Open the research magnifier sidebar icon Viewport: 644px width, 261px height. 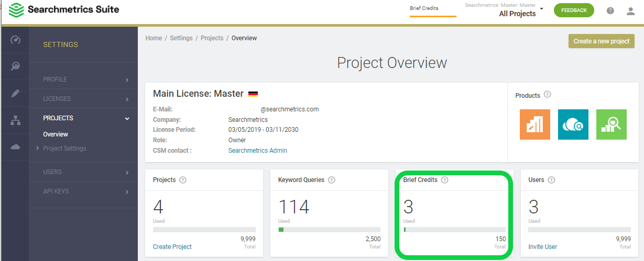tap(15, 66)
